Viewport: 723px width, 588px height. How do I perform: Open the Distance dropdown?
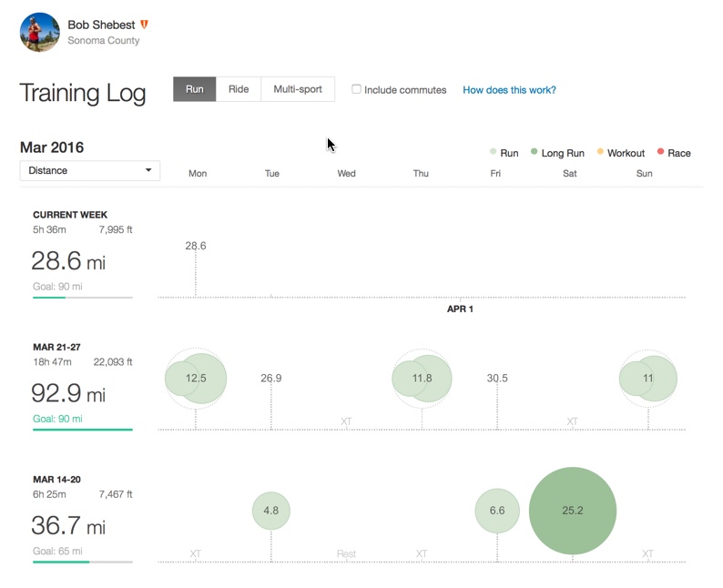pyautogui.click(x=90, y=170)
